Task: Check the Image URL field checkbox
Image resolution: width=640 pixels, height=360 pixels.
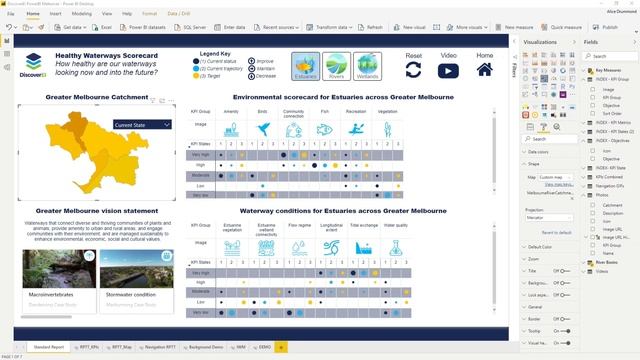Action: click(x=593, y=229)
